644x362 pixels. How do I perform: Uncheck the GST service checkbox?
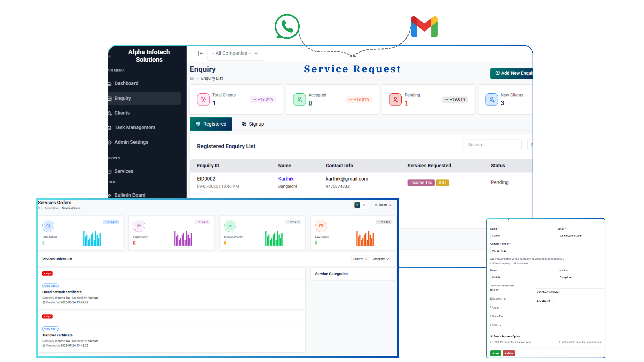pos(492,290)
